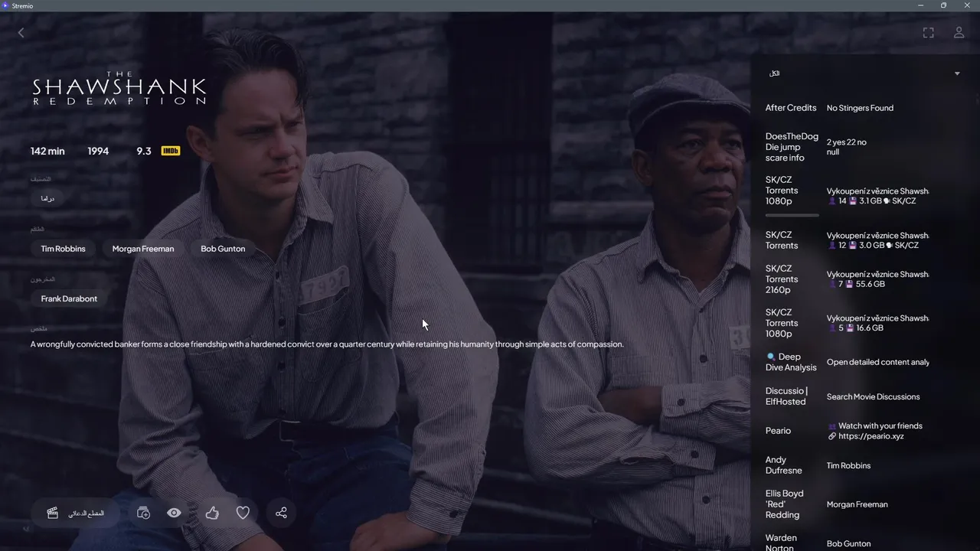Go back using the arrow icon
This screenshot has width=980, height=551.
point(21,33)
